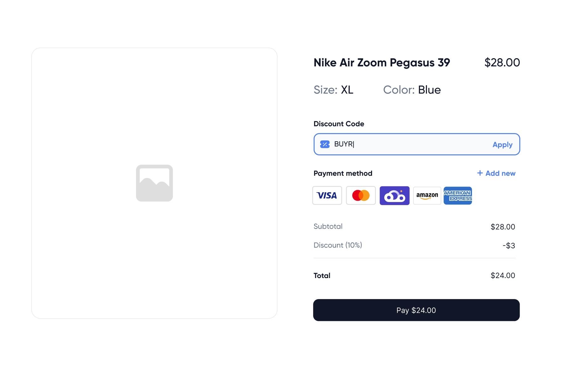The height and width of the screenshot is (367, 588).
Task: Choose the Mastercard payment option
Action: point(361,195)
